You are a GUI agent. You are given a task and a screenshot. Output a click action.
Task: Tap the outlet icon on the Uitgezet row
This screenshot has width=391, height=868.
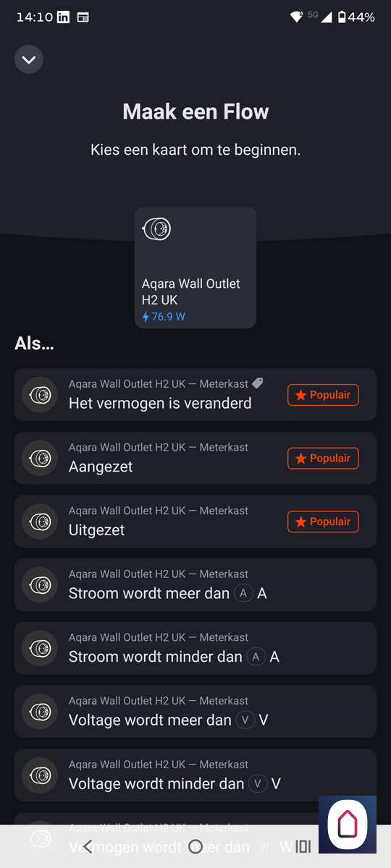[x=40, y=522]
